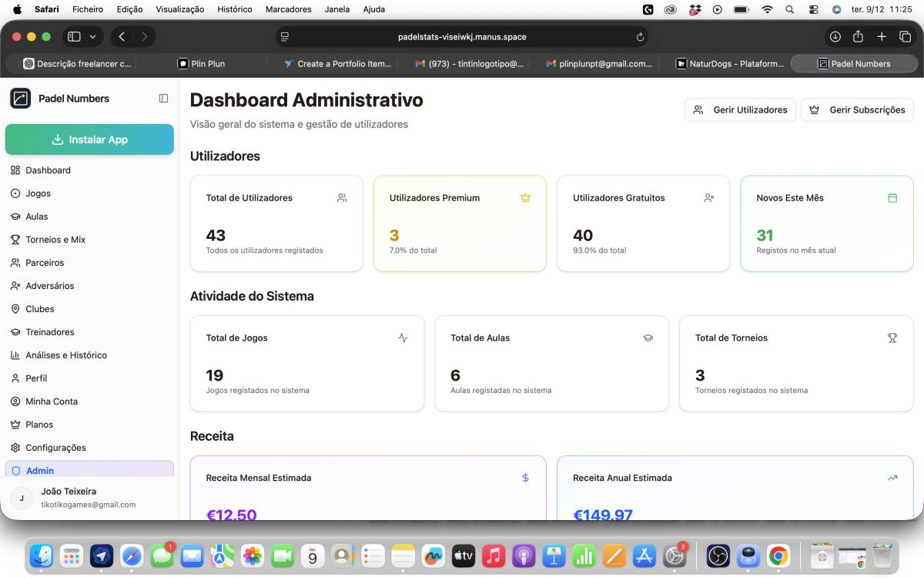The image size is (924, 578).
Task: Switch to the NaturDogs tab
Action: (x=730, y=64)
